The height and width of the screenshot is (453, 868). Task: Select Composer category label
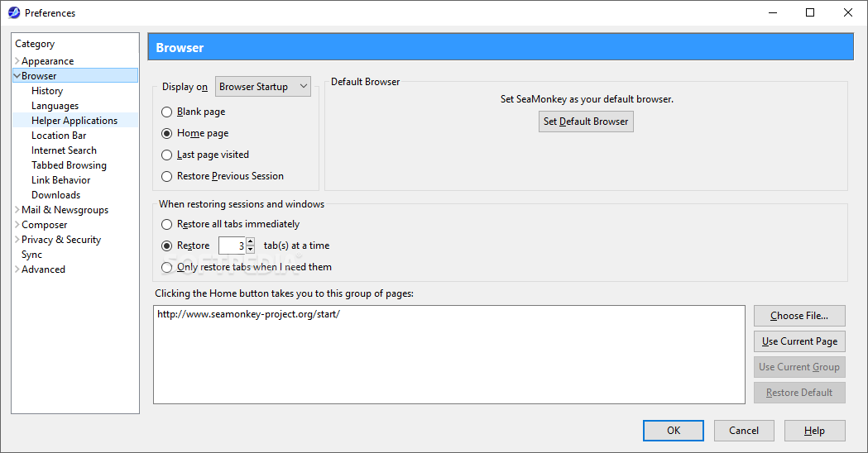pos(45,225)
